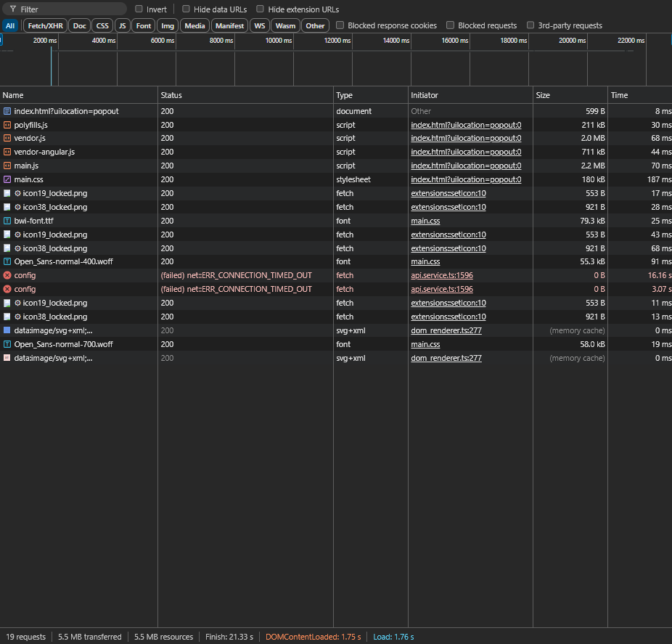
Task: Click the blue image icon of the first data:image/svg+xml row
Action: 7,330
